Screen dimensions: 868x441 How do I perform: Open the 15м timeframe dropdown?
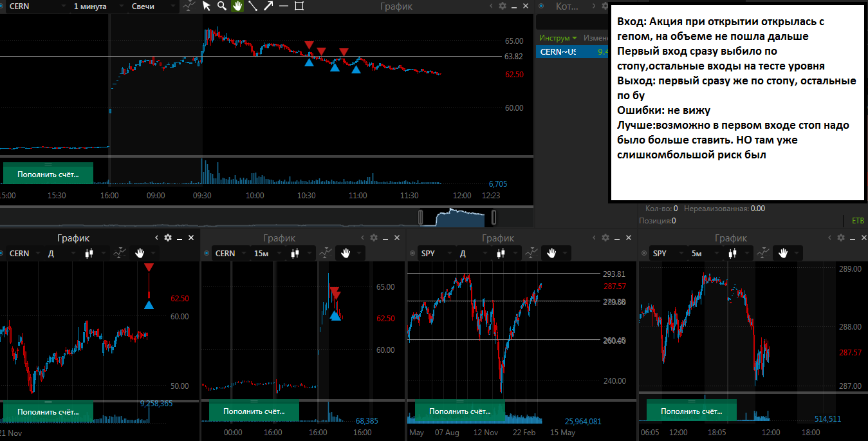pyautogui.click(x=268, y=254)
